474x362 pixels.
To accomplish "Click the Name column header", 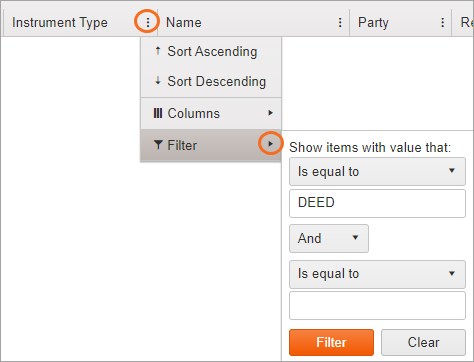I will [184, 23].
